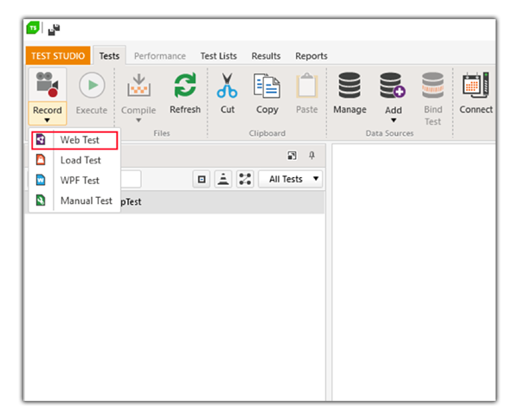Click the WPF Test blue icon
Screen dimensions: 519x420
click(x=41, y=180)
